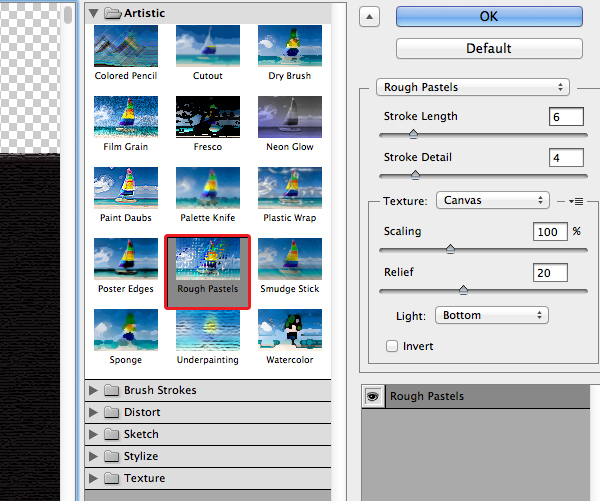Open the Rough Pastels filter dropdown

click(473, 87)
